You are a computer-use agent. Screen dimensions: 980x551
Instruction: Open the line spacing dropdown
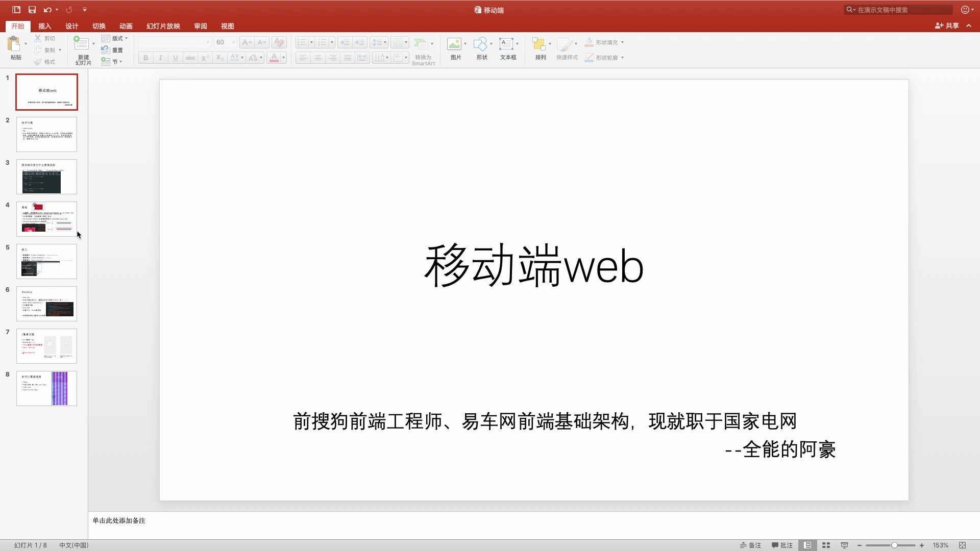pos(379,42)
